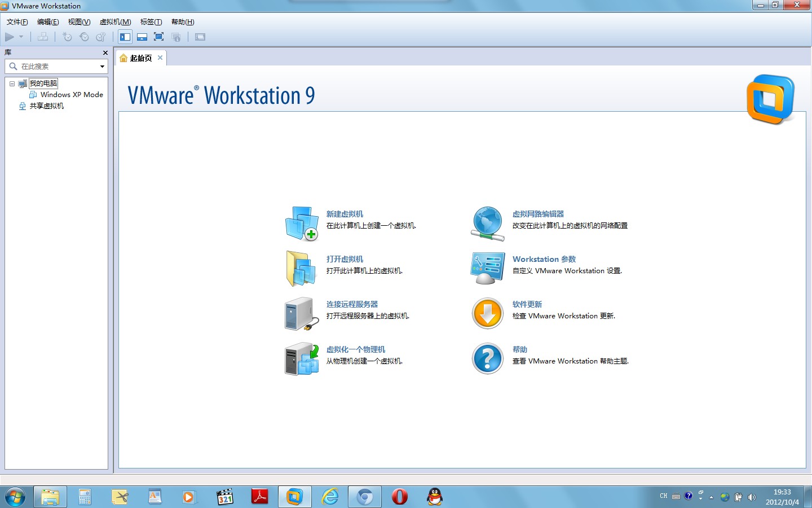The width and height of the screenshot is (812, 508).
Task: Click the 软件更新 download arrow icon
Action: point(488,314)
